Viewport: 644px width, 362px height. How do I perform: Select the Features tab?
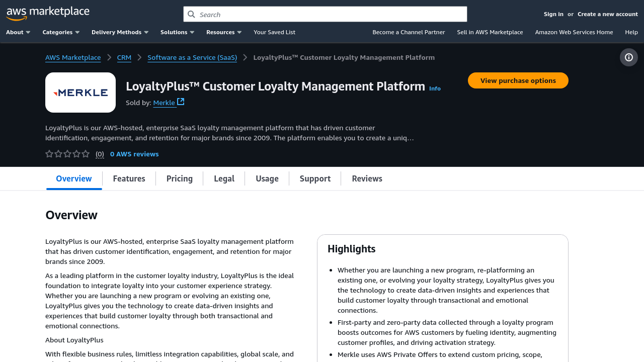coord(129,178)
